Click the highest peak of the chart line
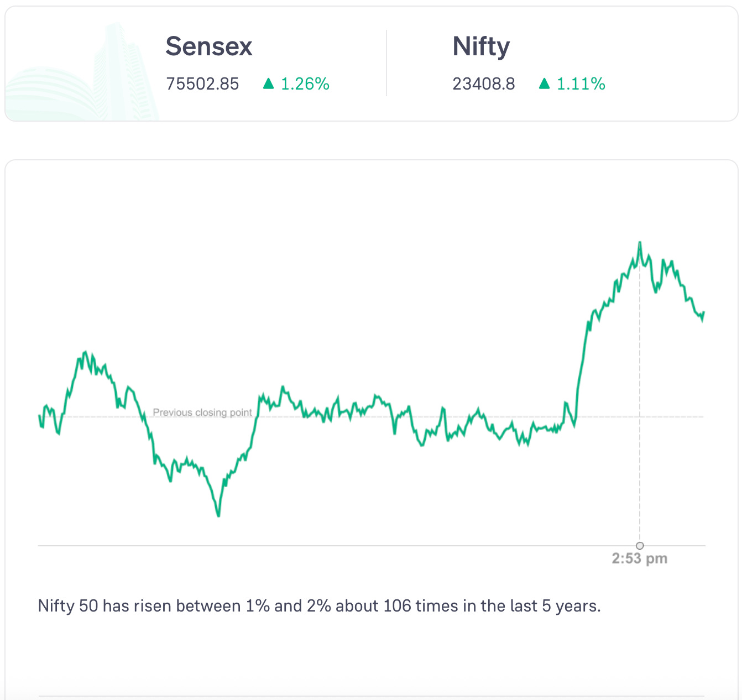Viewport: 742px width, 700px height. click(640, 243)
